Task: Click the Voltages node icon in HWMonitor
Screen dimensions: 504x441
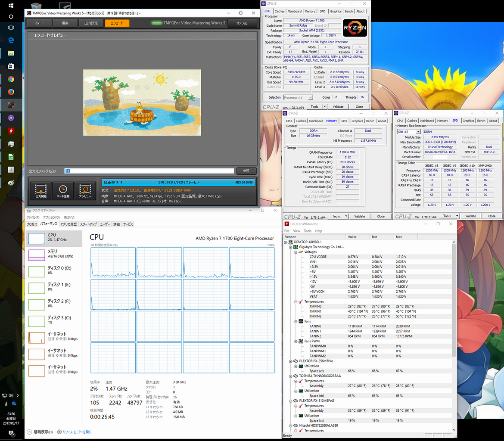Action: [301, 252]
